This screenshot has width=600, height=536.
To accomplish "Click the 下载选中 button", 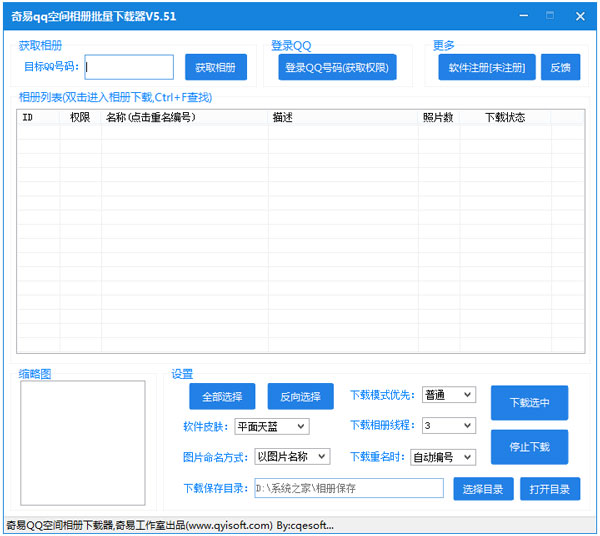I will pos(529,402).
